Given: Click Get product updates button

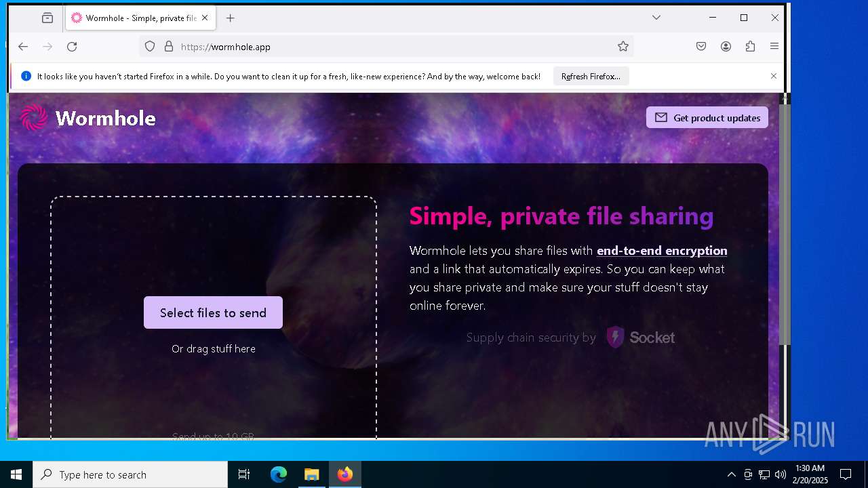Looking at the screenshot, I should [707, 118].
